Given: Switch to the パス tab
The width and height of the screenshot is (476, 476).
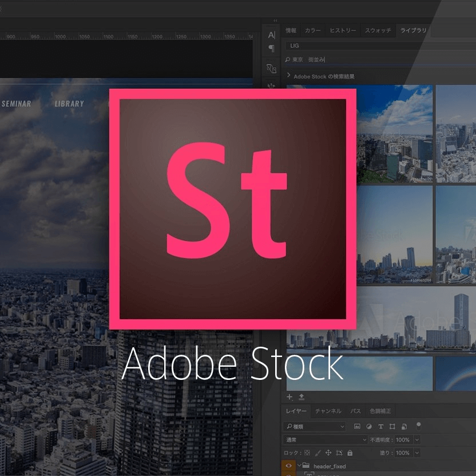Looking at the screenshot, I should pyautogui.click(x=355, y=411).
